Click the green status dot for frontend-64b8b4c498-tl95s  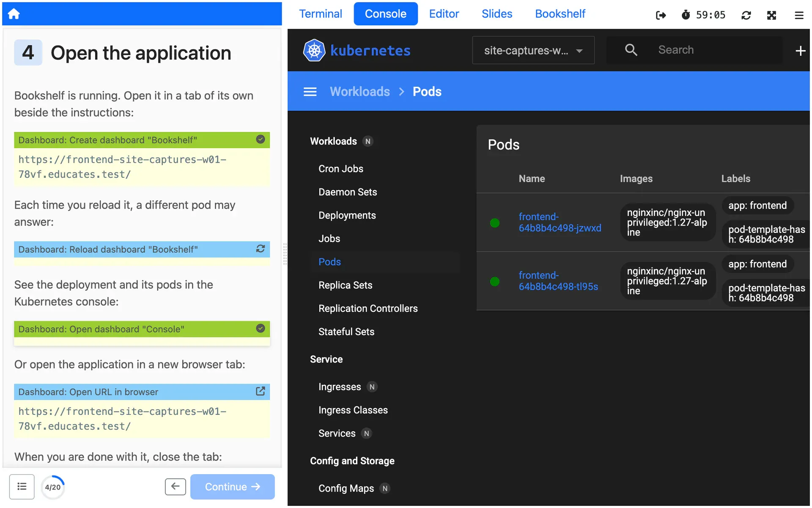pos(494,281)
